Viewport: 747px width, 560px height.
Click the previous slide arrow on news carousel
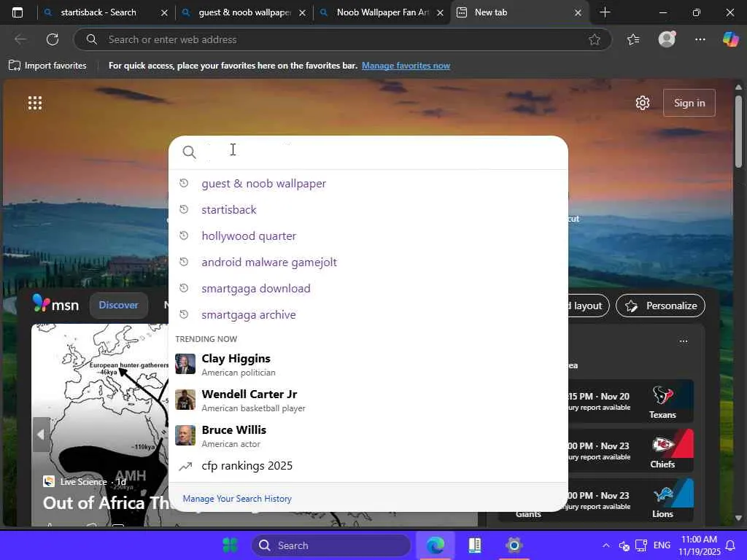click(41, 435)
